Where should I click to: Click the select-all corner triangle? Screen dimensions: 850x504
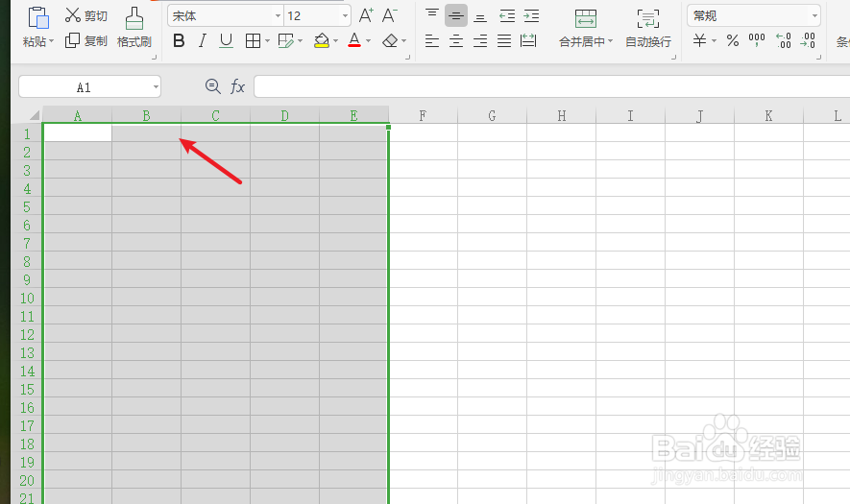coord(35,115)
